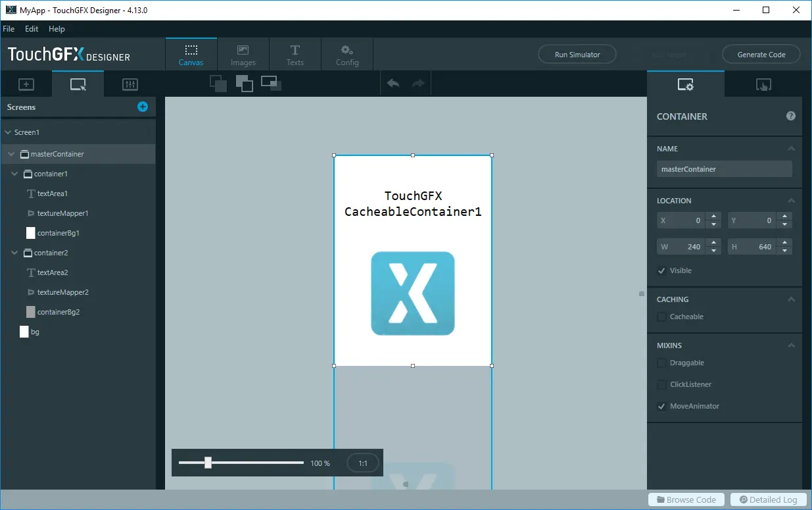Add a new screen with plus icon
The image size is (812, 510).
pos(143,107)
